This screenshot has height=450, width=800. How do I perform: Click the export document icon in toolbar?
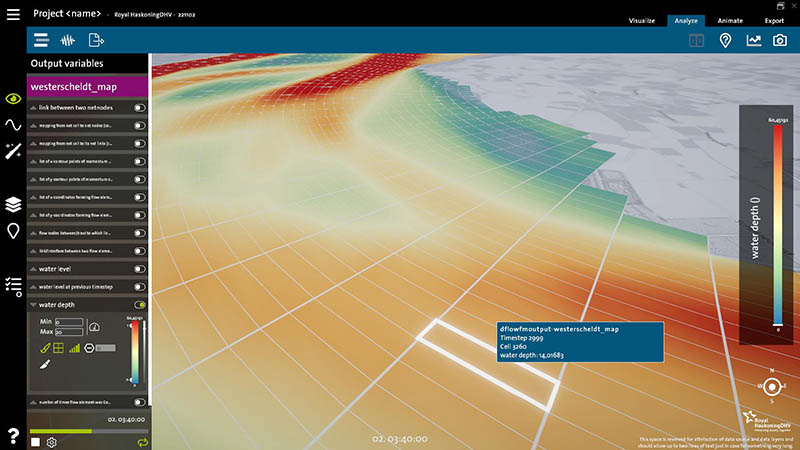(95, 40)
